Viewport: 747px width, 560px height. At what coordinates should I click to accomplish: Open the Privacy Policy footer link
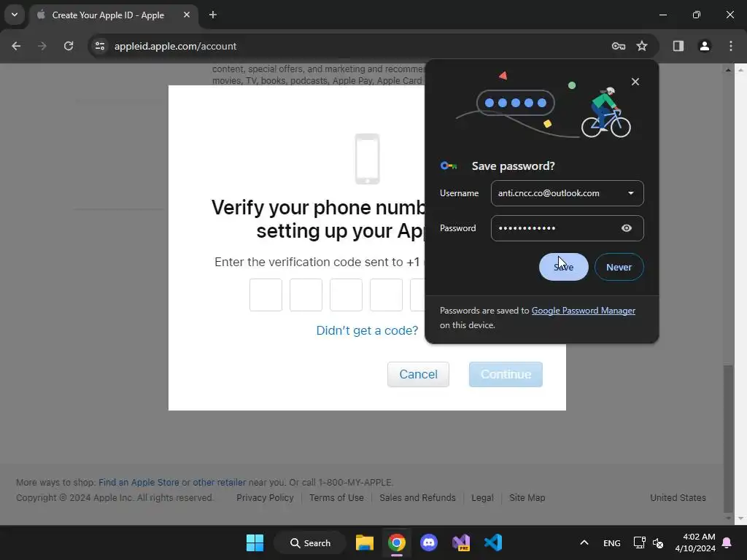265,497
